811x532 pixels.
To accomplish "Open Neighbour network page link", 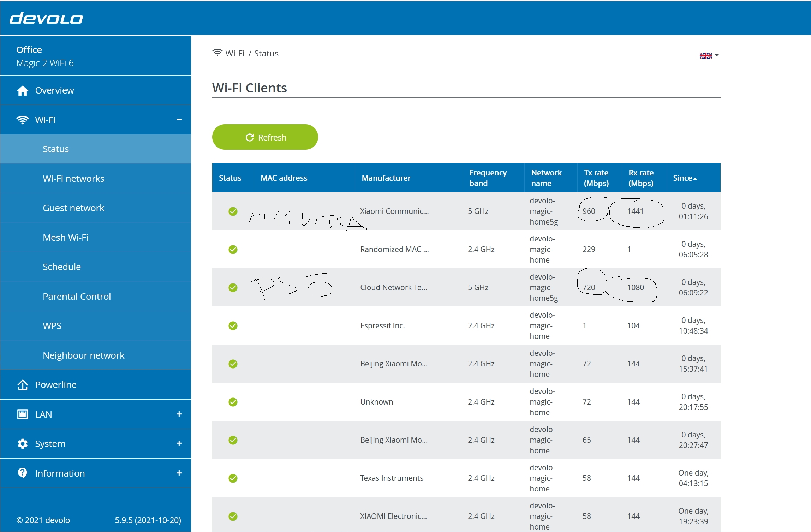I will (x=83, y=355).
